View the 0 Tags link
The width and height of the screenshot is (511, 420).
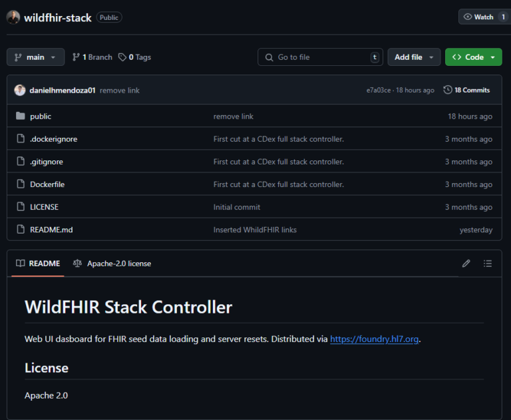click(134, 57)
